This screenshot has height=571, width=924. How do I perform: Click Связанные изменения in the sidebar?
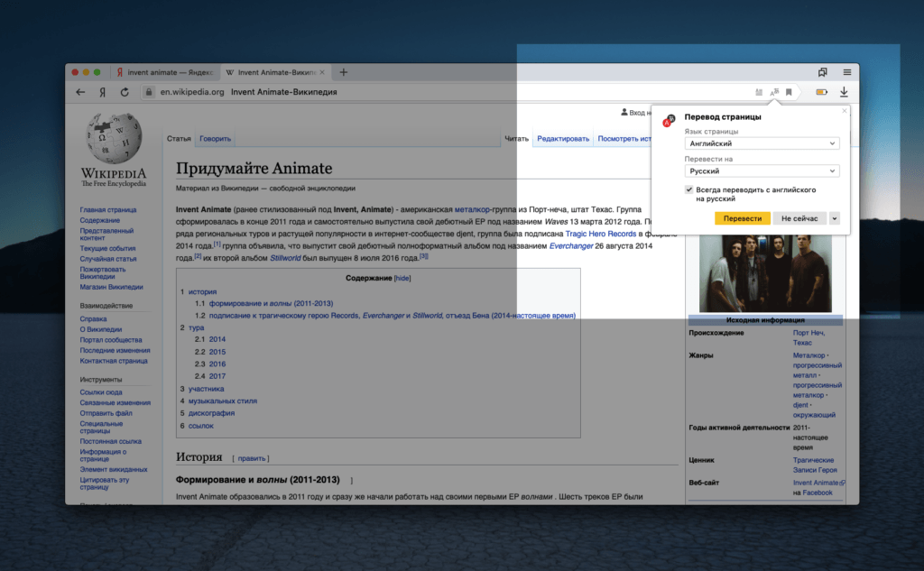(115, 403)
